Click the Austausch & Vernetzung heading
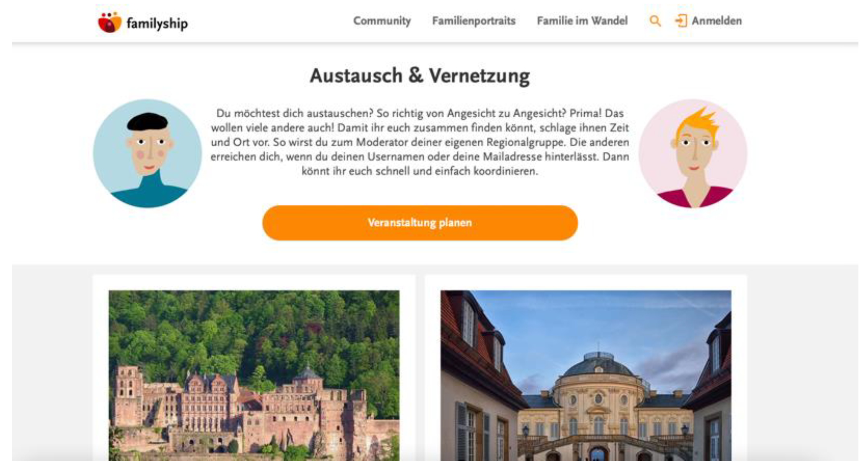 (420, 76)
